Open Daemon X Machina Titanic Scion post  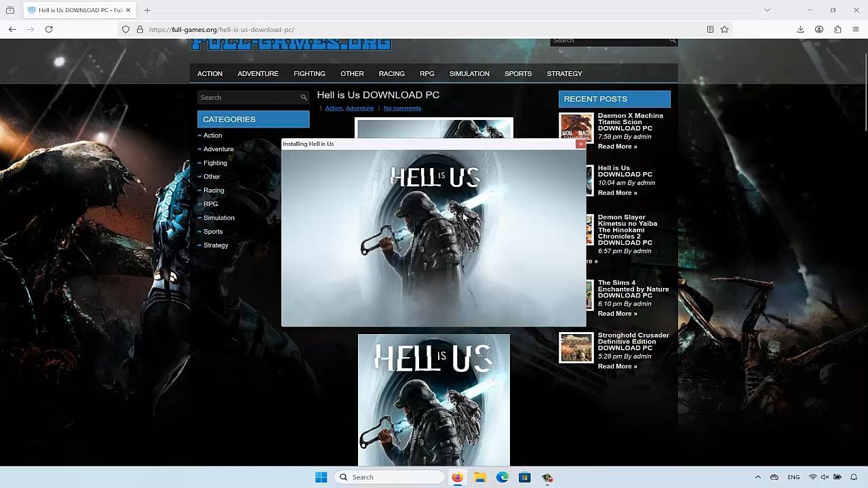630,122
